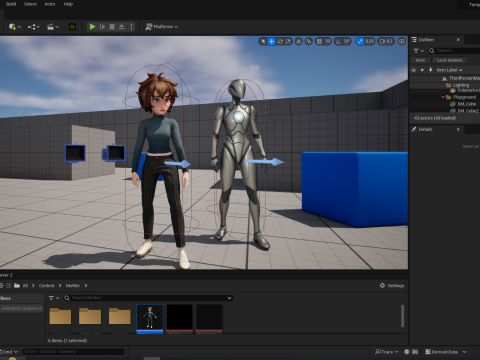Expand the search field saved queries chevron
480x360 pixels.
[229, 298]
